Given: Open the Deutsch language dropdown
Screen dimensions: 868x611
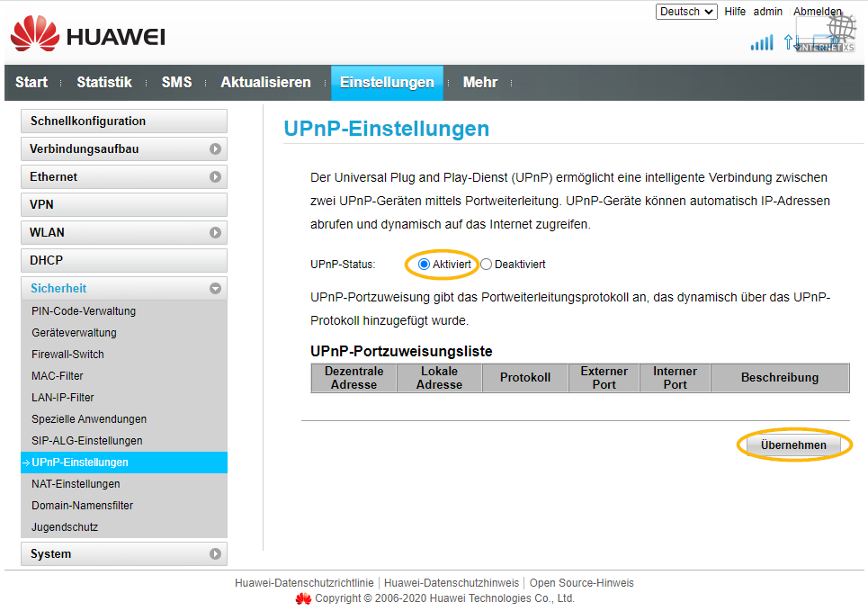Looking at the screenshot, I should pos(686,12).
